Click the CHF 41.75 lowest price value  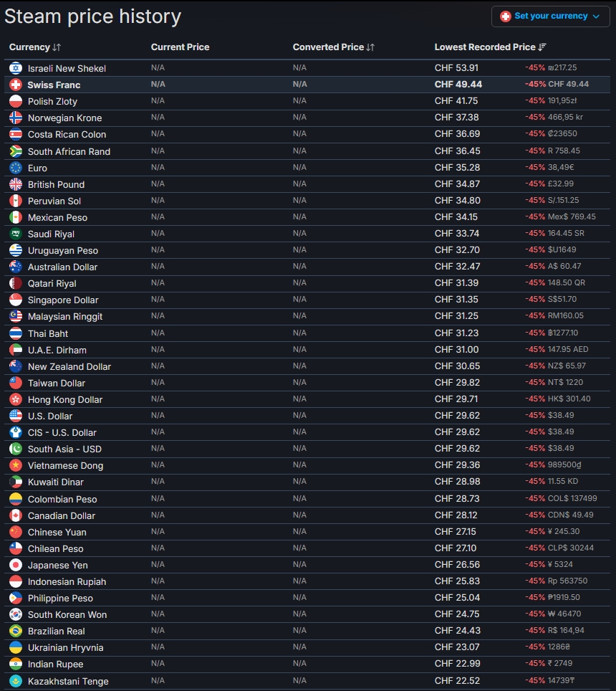(456, 101)
